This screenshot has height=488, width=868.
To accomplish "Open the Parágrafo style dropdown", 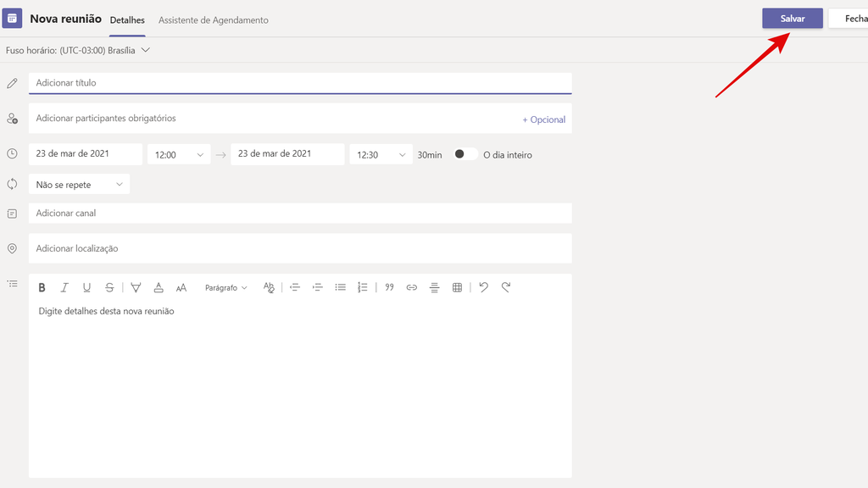I will (225, 288).
